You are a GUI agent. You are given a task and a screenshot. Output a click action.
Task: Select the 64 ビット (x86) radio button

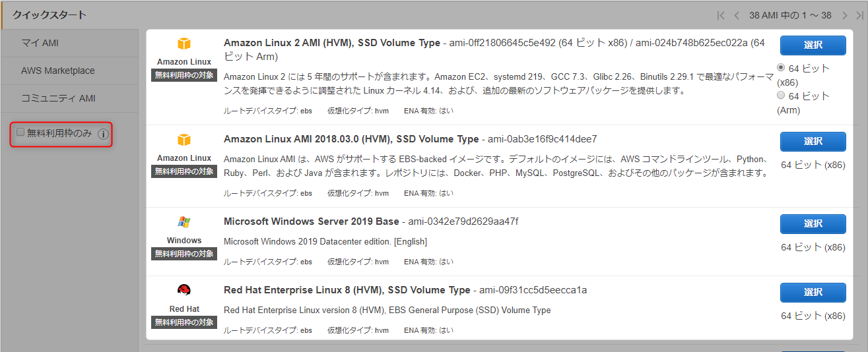pos(782,68)
